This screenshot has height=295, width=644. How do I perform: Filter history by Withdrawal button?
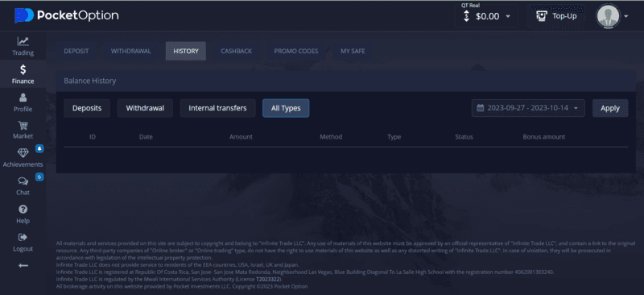[145, 108]
